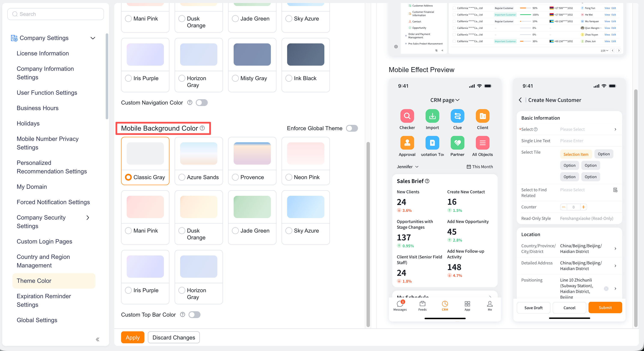Select the Provence background radio button

click(235, 177)
